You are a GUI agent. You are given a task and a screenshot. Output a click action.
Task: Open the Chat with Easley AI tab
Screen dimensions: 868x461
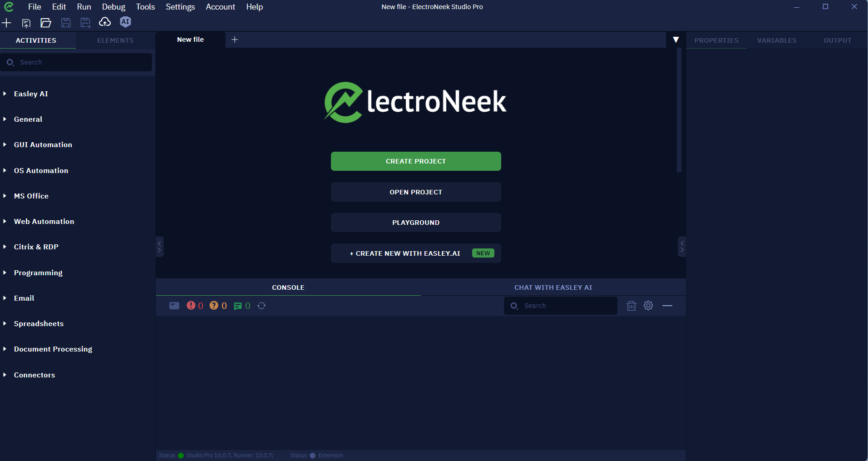[x=553, y=288]
